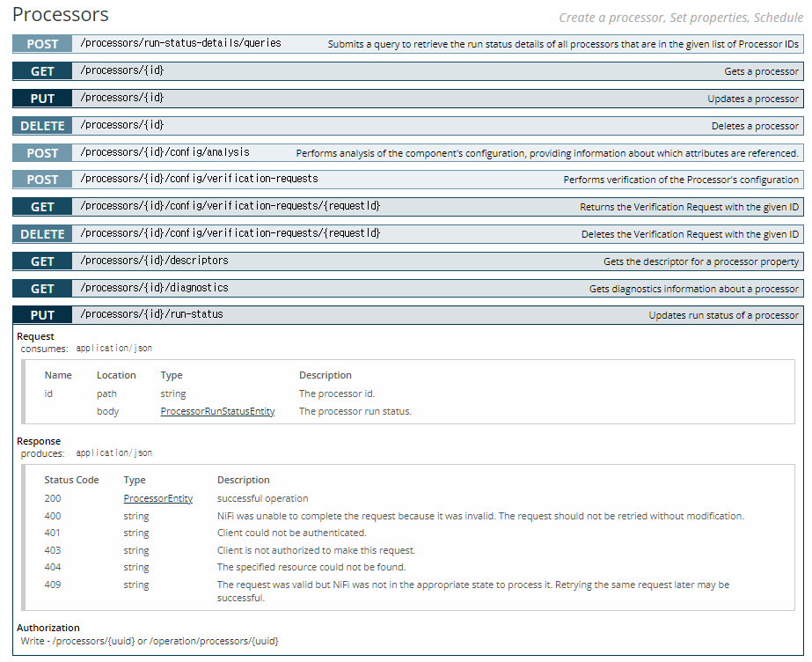Expand DELETE verification-requests/{requestId} endpoint
The image size is (812, 662).
(x=408, y=234)
